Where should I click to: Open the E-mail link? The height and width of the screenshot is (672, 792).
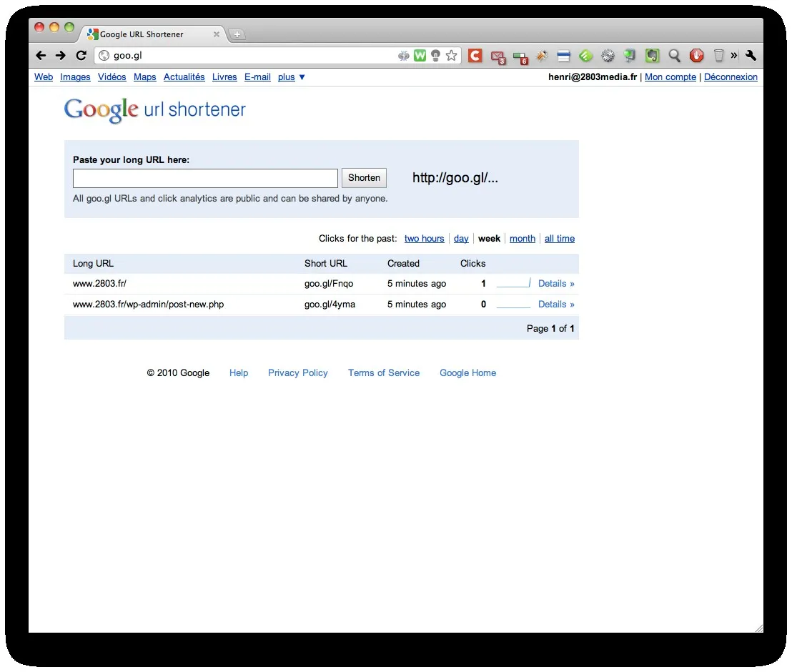coord(257,76)
